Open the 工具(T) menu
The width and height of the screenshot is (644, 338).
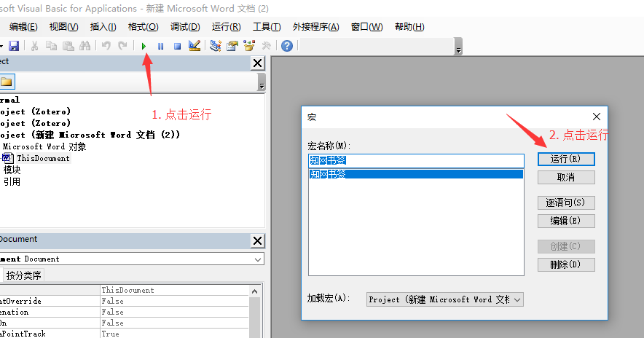pos(267,27)
